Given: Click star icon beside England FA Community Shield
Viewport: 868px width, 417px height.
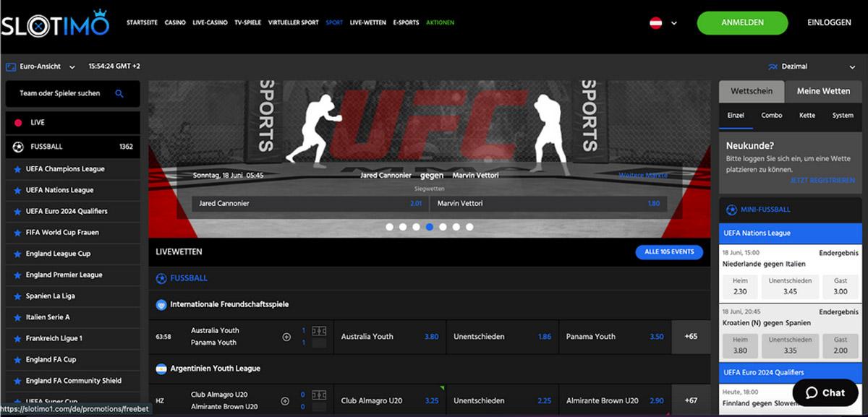Looking at the screenshot, I should click(x=17, y=381).
